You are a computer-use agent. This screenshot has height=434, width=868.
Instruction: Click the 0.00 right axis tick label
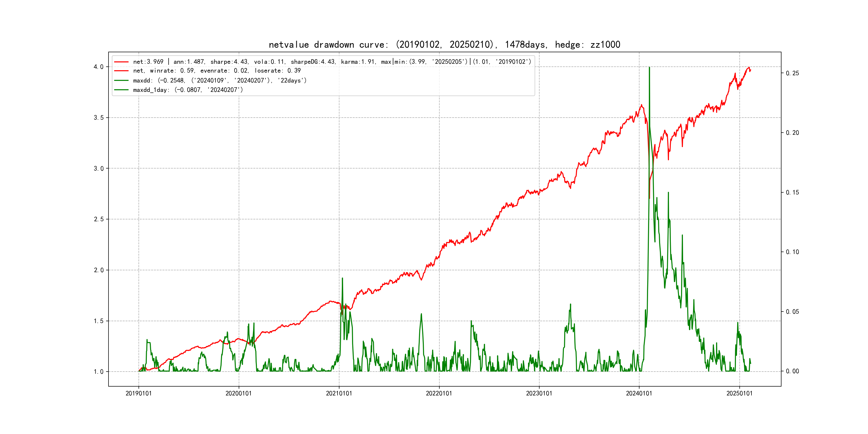click(x=792, y=371)
